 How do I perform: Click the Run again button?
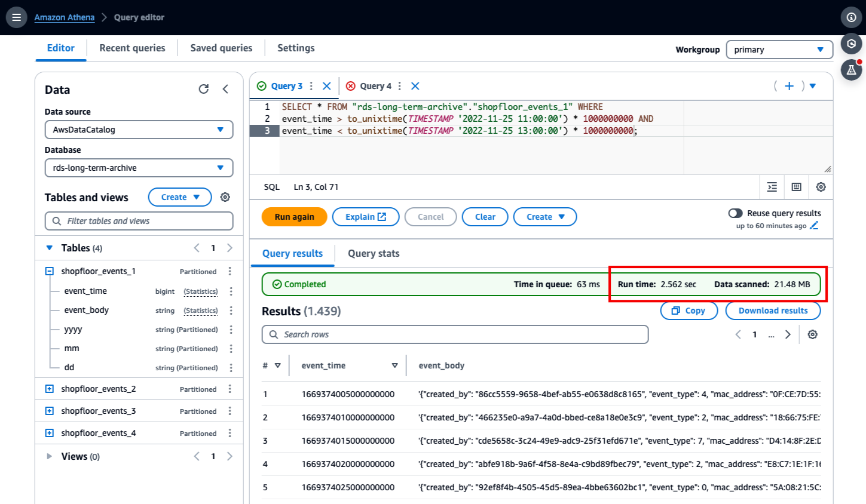coord(295,217)
